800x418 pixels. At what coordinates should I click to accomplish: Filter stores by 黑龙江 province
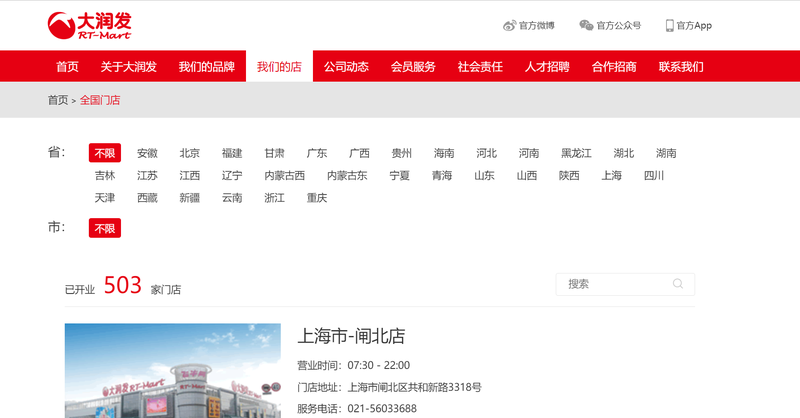pyautogui.click(x=577, y=153)
